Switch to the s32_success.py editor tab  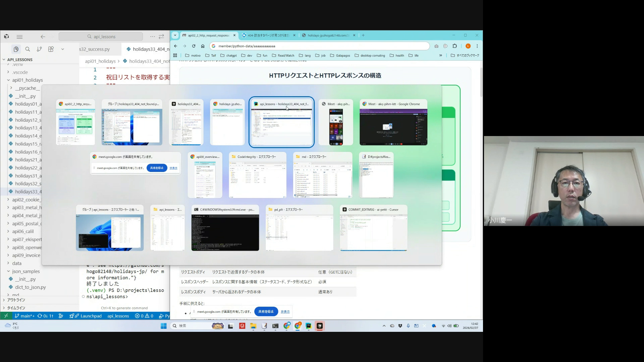[95, 49]
